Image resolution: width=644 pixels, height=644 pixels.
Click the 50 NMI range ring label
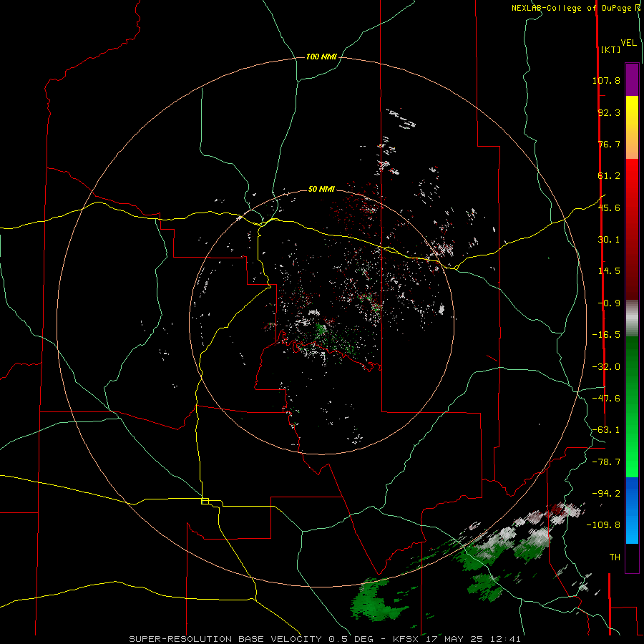321,189
